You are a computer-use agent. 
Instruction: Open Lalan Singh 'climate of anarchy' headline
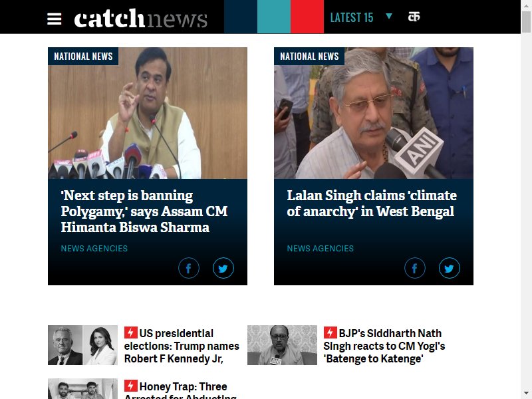coord(372,203)
